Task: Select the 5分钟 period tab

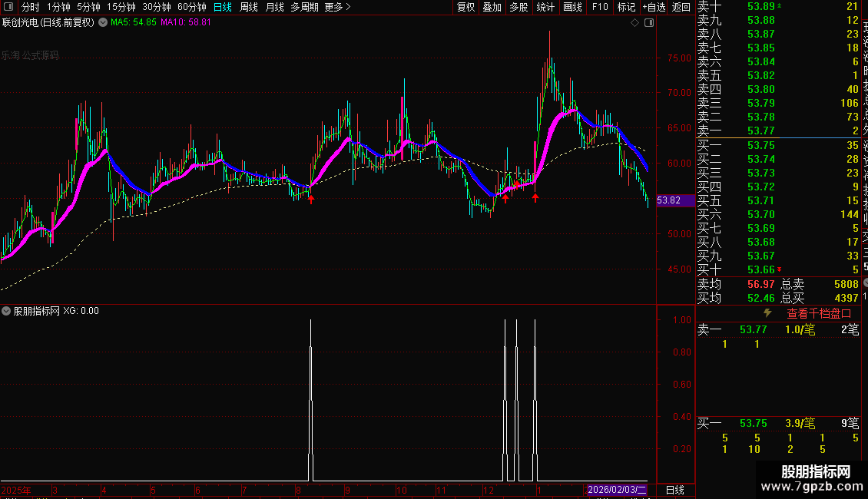Action: tap(88, 7)
